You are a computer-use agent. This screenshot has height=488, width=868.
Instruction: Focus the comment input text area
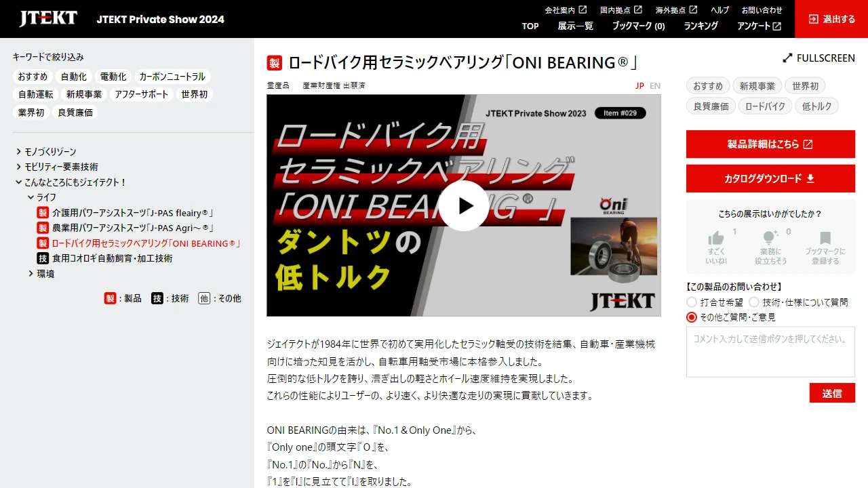[x=770, y=352]
